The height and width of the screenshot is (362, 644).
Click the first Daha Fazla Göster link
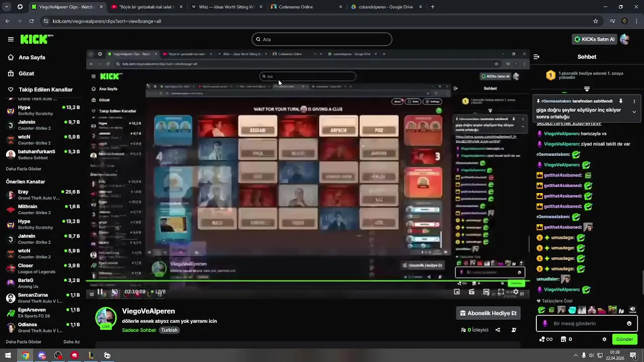[x=24, y=169]
